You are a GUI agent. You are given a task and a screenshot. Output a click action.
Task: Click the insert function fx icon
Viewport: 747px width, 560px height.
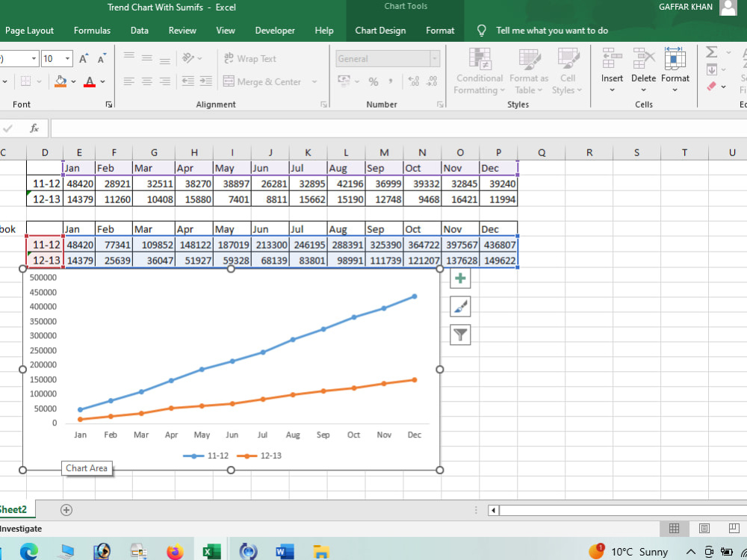[x=34, y=128]
